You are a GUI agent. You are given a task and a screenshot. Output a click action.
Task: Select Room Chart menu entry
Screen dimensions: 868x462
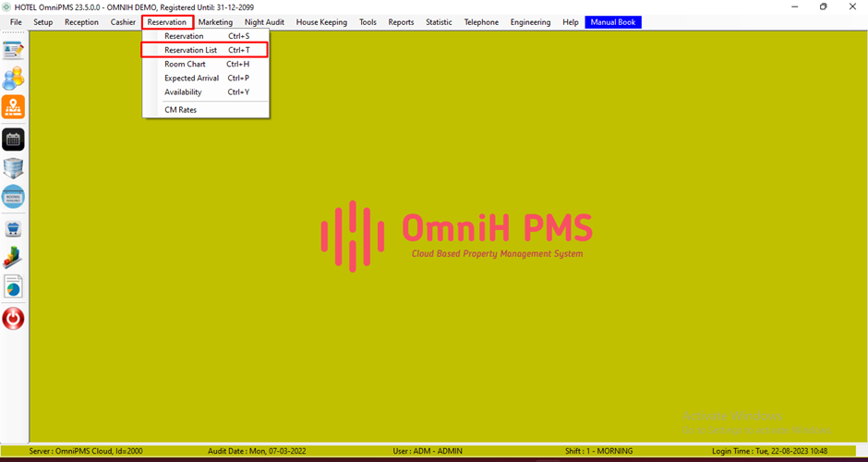[206, 65]
